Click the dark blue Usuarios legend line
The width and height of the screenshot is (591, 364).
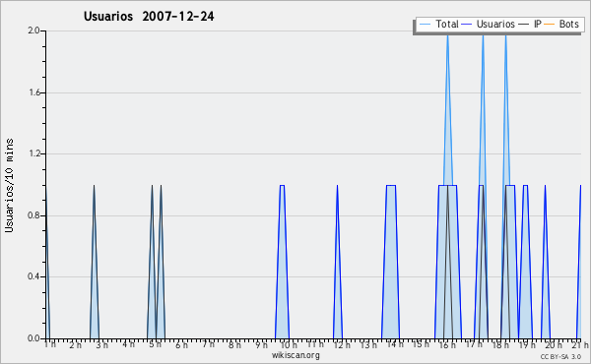(467, 25)
